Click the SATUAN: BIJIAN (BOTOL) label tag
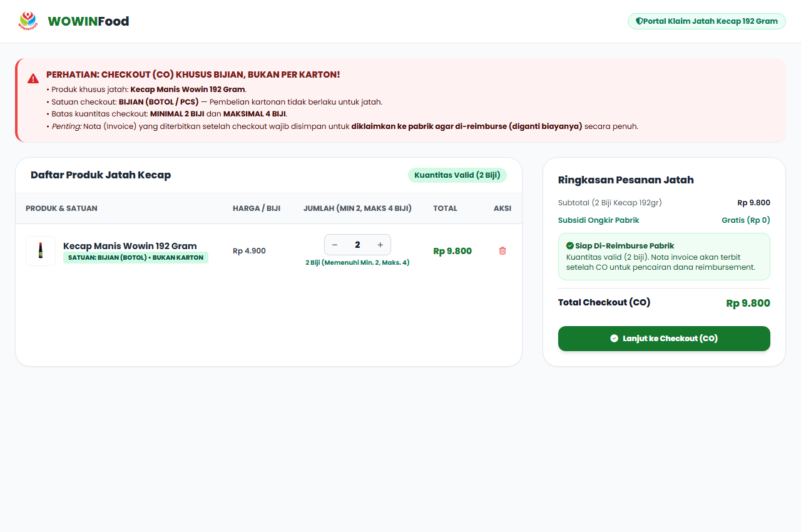Viewport: 801px width, 532px height. 136,257
